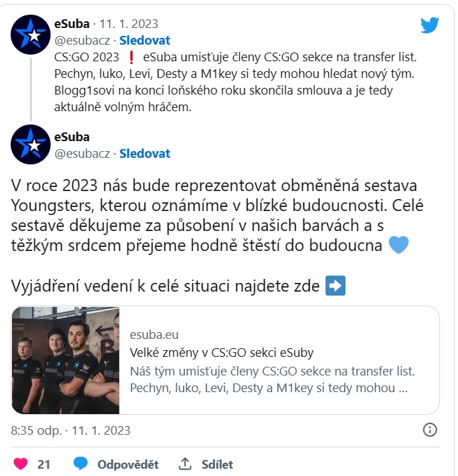Open the esuba.eu link card thumbnail

pos(65,360)
